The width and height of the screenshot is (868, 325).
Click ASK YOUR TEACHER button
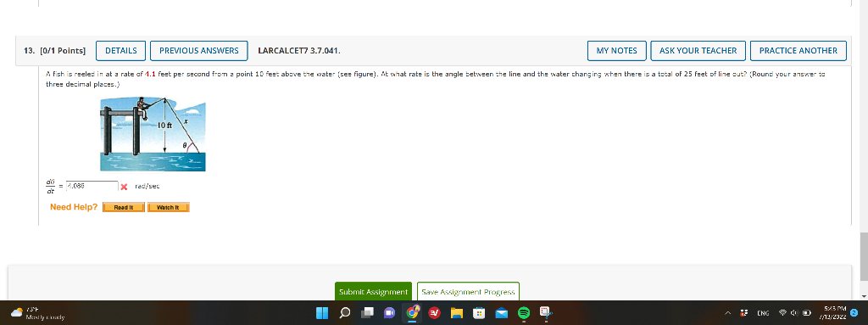point(698,50)
